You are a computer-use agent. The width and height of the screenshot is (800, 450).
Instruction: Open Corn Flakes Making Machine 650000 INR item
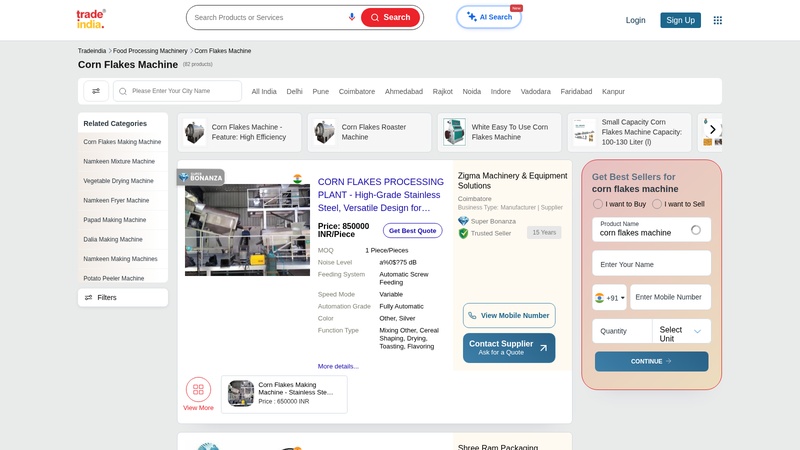tap(284, 394)
